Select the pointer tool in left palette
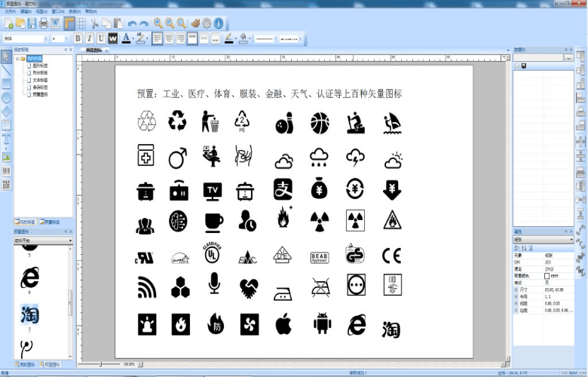This screenshot has height=377, width=588. pos(6,57)
